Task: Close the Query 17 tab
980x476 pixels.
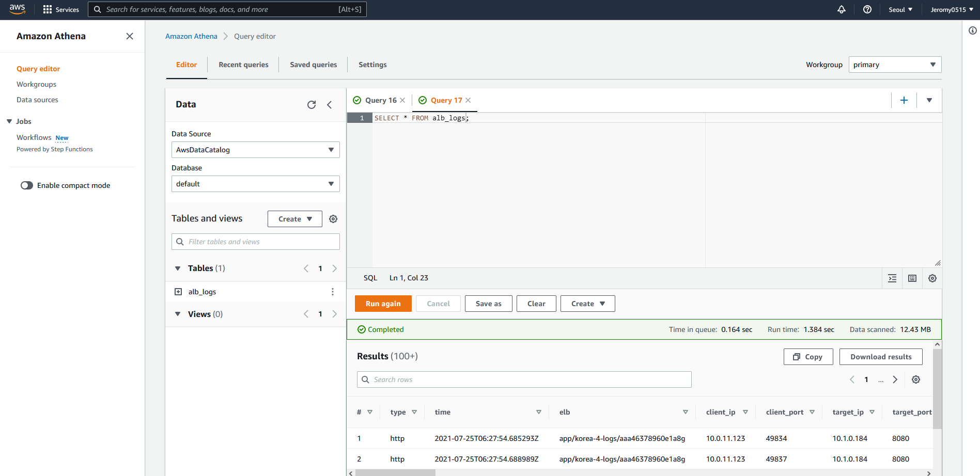Action: click(468, 100)
